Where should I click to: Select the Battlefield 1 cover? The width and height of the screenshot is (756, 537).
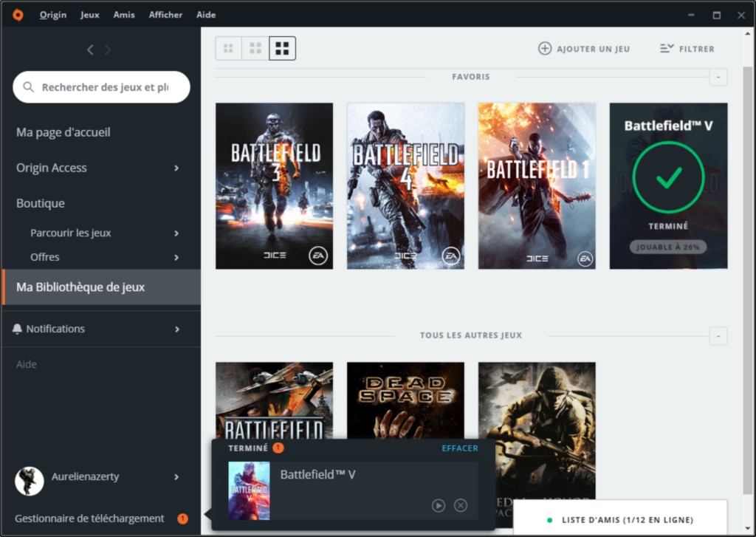tap(537, 185)
